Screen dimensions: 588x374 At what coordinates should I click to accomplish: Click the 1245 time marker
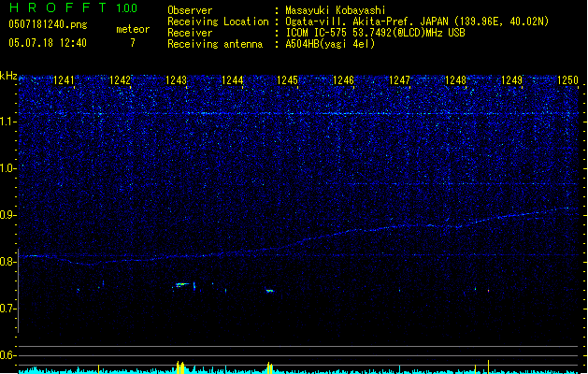pos(288,80)
